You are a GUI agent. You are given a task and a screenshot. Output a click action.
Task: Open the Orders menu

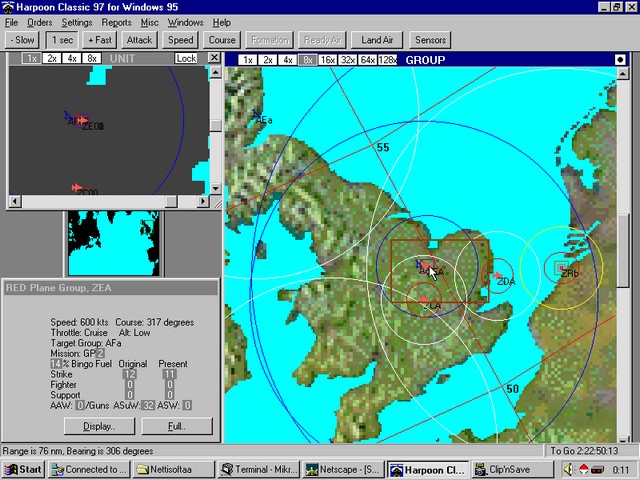click(x=40, y=22)
